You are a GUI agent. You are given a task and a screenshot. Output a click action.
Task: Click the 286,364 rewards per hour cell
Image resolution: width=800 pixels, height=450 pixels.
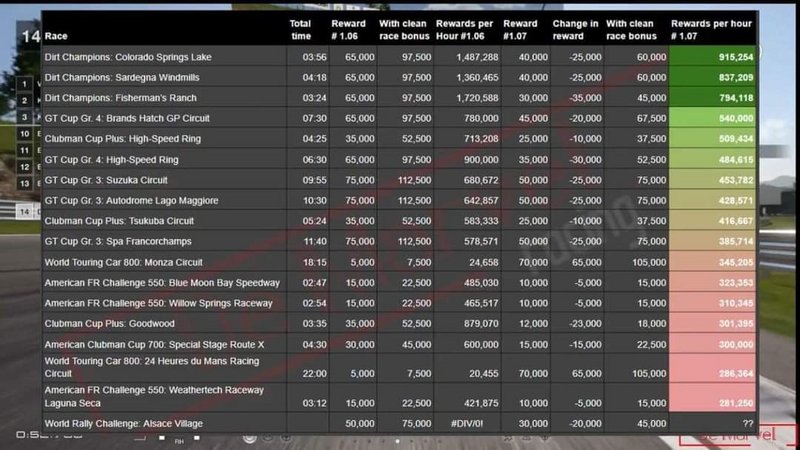(712, 368)
